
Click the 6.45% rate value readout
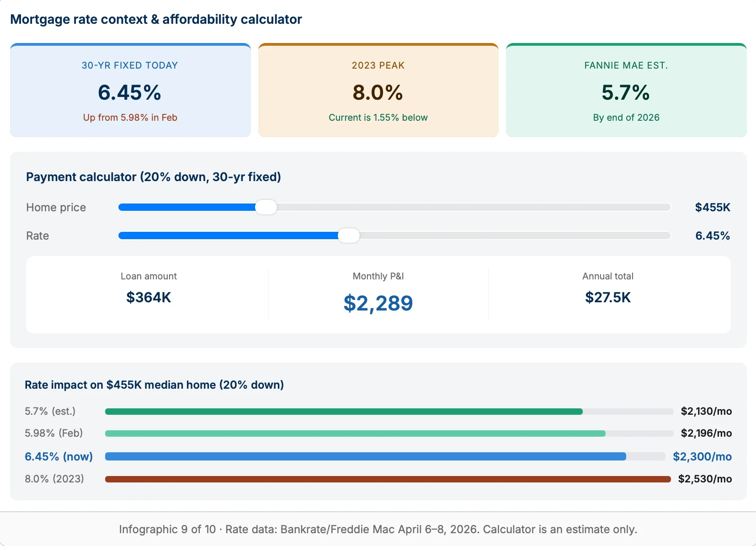tap(712, 236)
